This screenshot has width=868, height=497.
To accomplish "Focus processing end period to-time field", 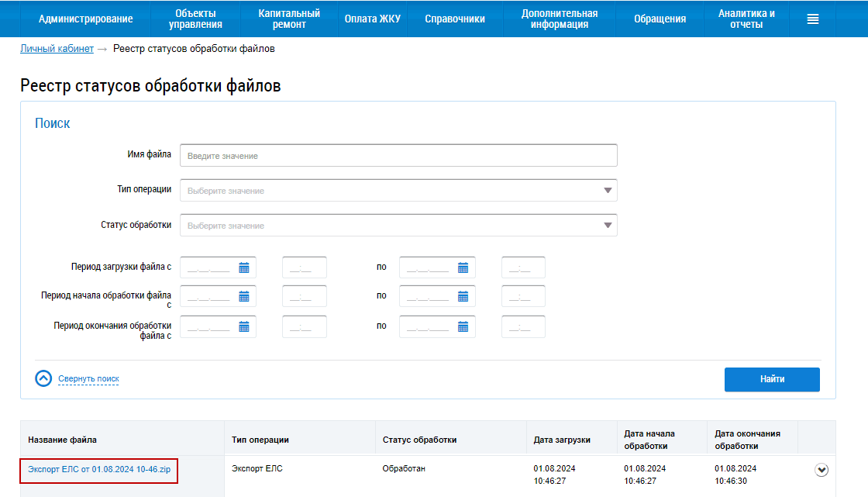I will [x=523, y=327].
